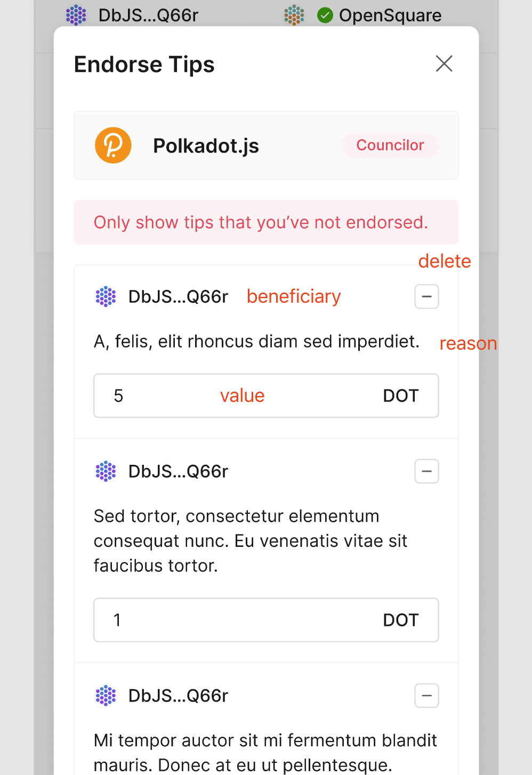Viewport: 532px width, 775px height.
Task: Click the red 'Only show tips' warning banner
Action: tap(266, 222)
